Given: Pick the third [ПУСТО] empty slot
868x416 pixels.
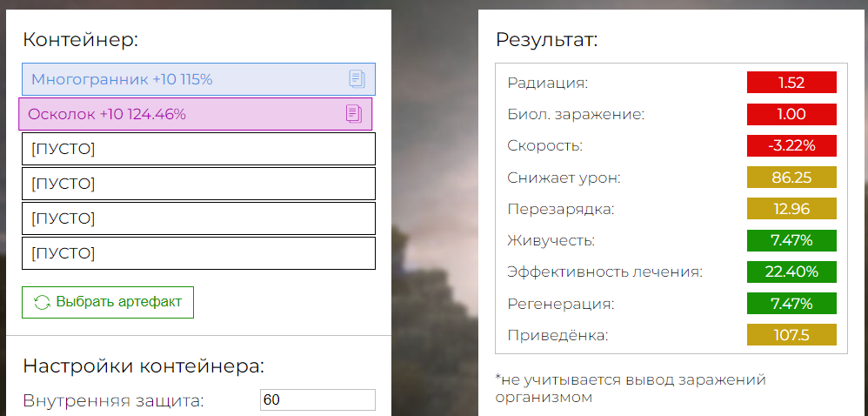Looking at the screenshot, I should click(x=198, y=218).
